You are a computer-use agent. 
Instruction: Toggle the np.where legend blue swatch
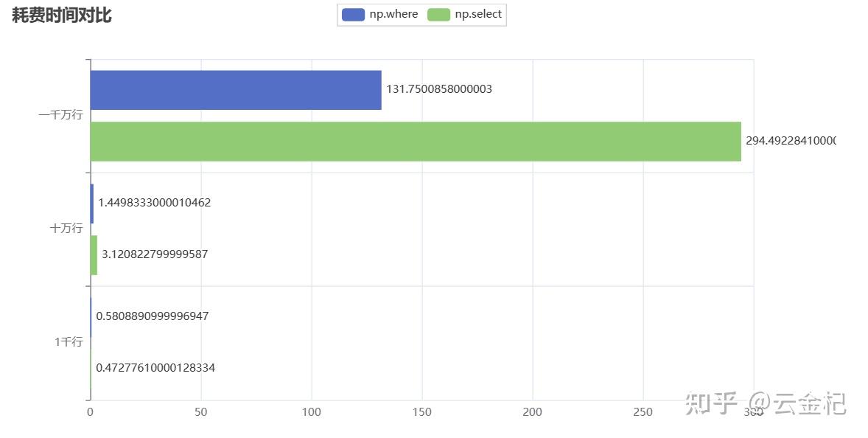tap(354, 14)
